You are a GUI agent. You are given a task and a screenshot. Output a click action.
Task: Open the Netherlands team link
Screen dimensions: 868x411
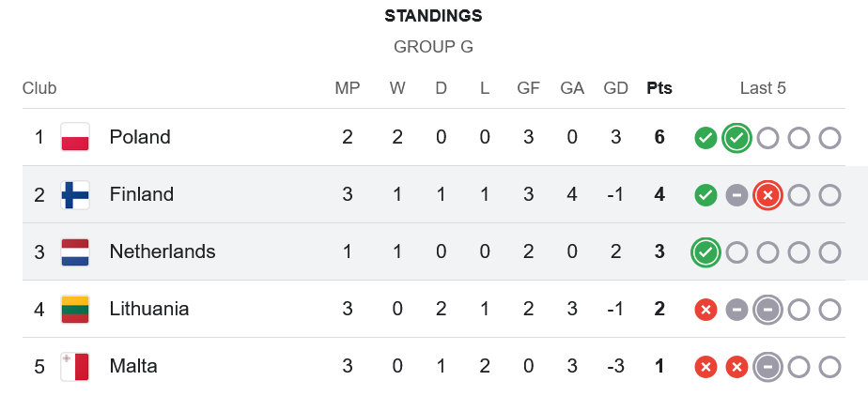pyautogui.click(x=163, y=251)
